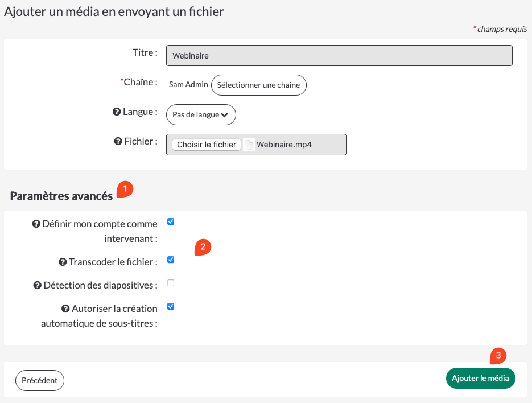Click the Choisir le fichier button

pyautogui.click(x=207, y=145)
